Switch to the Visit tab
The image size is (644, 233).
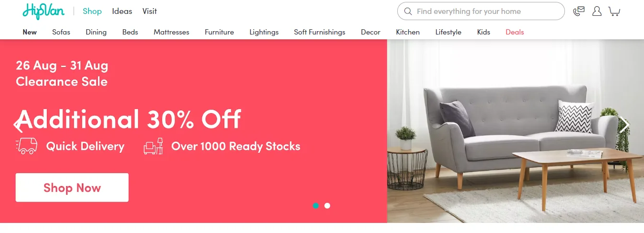(x=149, y=11)
